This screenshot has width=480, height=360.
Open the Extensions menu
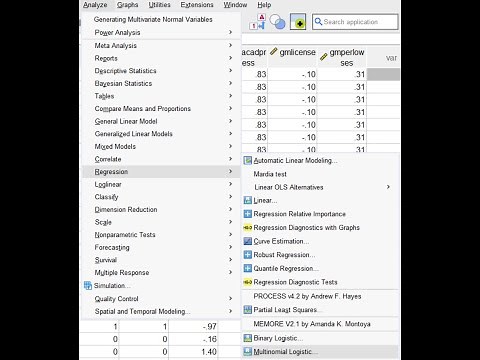pyautogui.click(x=197, y=5)
